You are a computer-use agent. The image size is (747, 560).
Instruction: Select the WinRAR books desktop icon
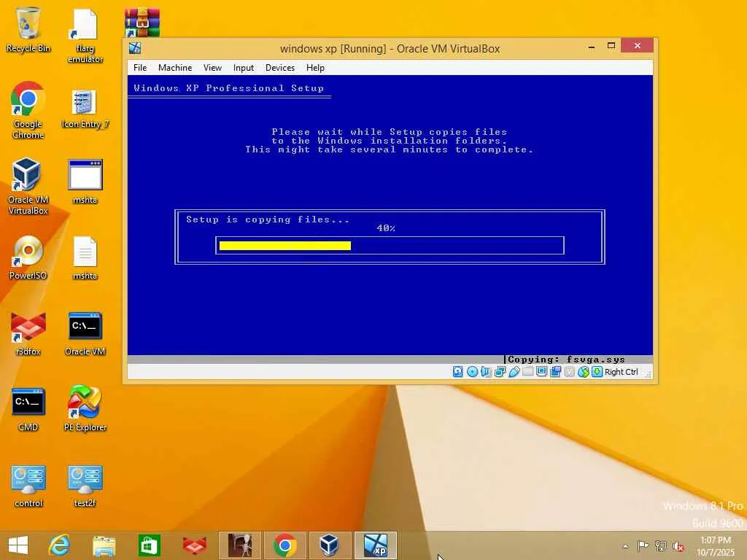[x=142, y=23]
